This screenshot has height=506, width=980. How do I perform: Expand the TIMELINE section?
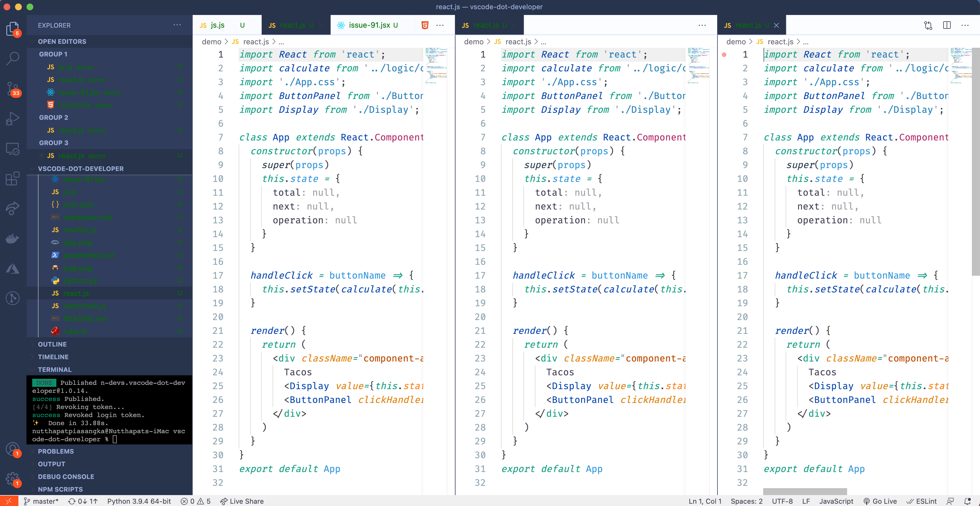pos(53,357)
